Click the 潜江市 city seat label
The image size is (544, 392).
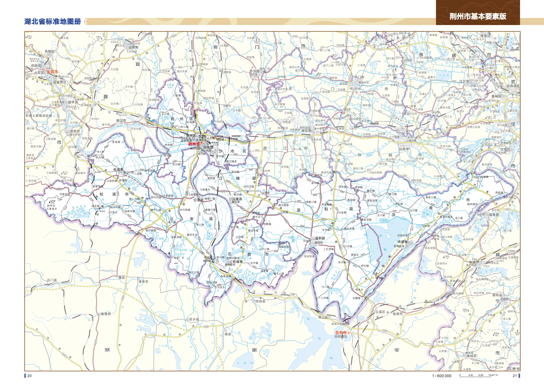tap(306, 131)
